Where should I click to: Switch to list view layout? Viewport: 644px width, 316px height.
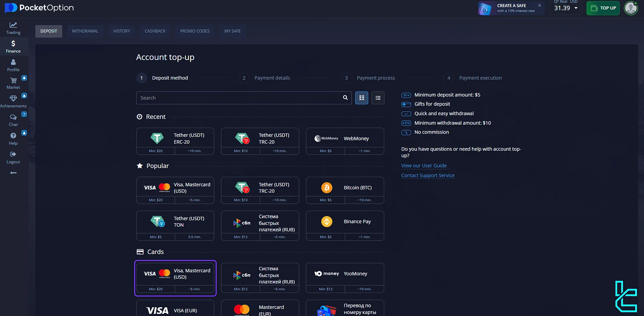[378, 98]
